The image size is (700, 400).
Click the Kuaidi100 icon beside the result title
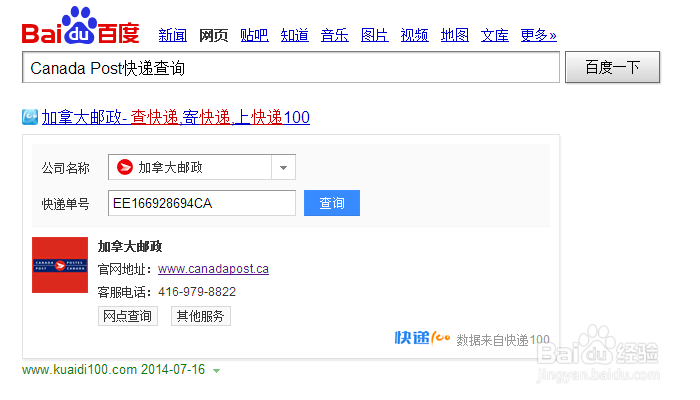(x=30, y=117)
